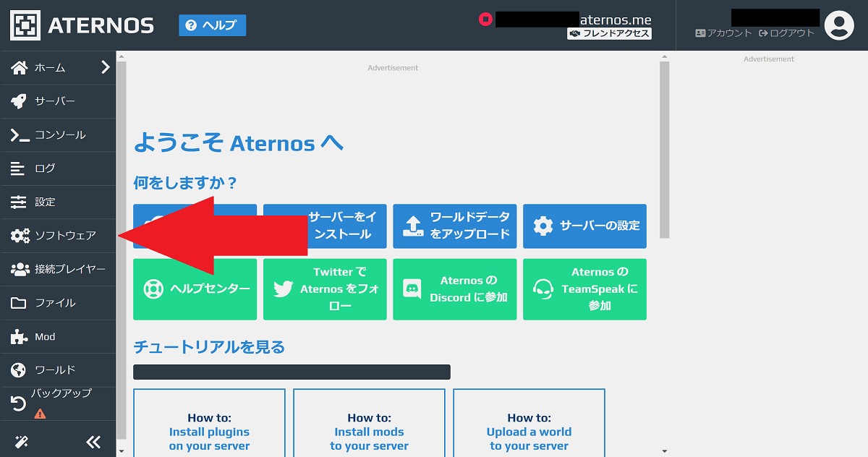Viewport: 868px width, 457px height.
Task: Expand the ホーム chevron arrow
Action: pos(106,67)
